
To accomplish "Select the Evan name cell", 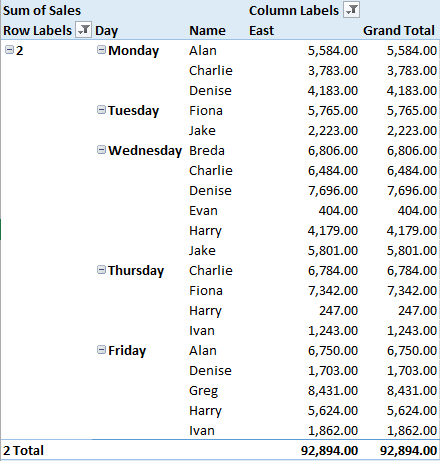I will tap(203, 211).
